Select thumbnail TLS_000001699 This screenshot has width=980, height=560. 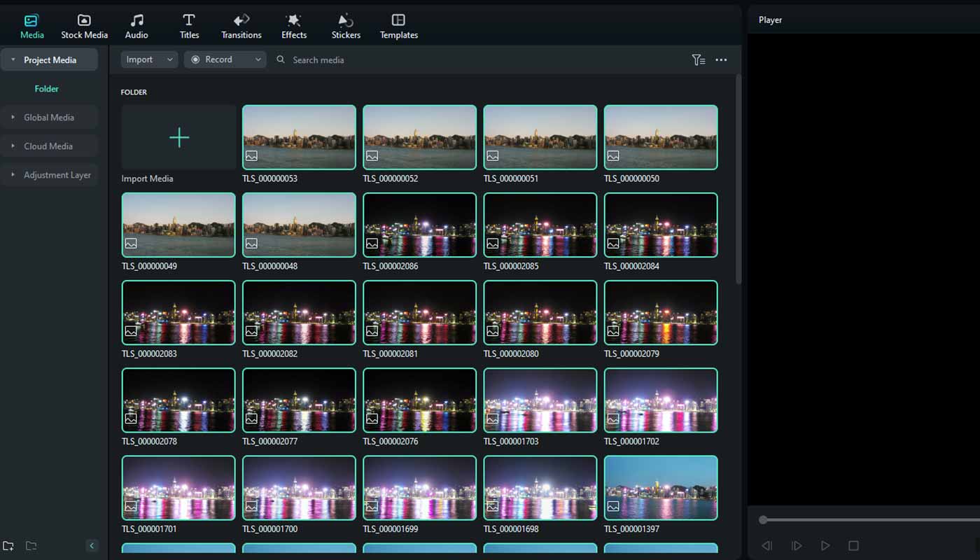point(419,487)
